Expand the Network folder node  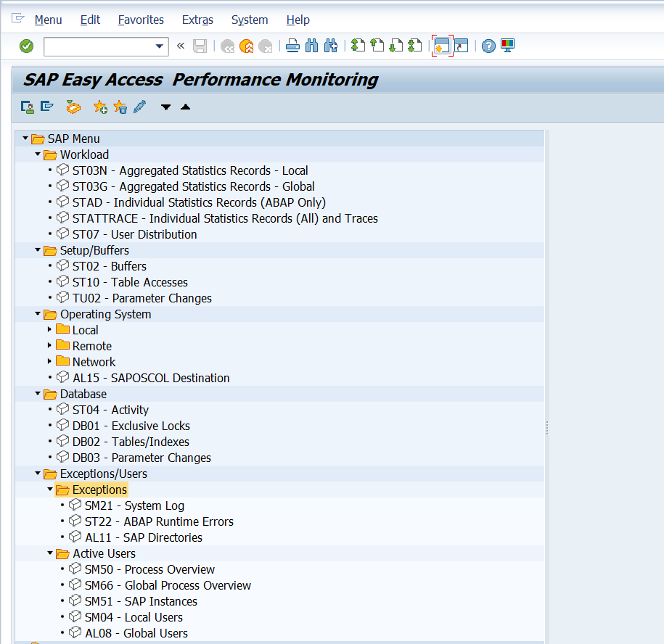[50, 362]
